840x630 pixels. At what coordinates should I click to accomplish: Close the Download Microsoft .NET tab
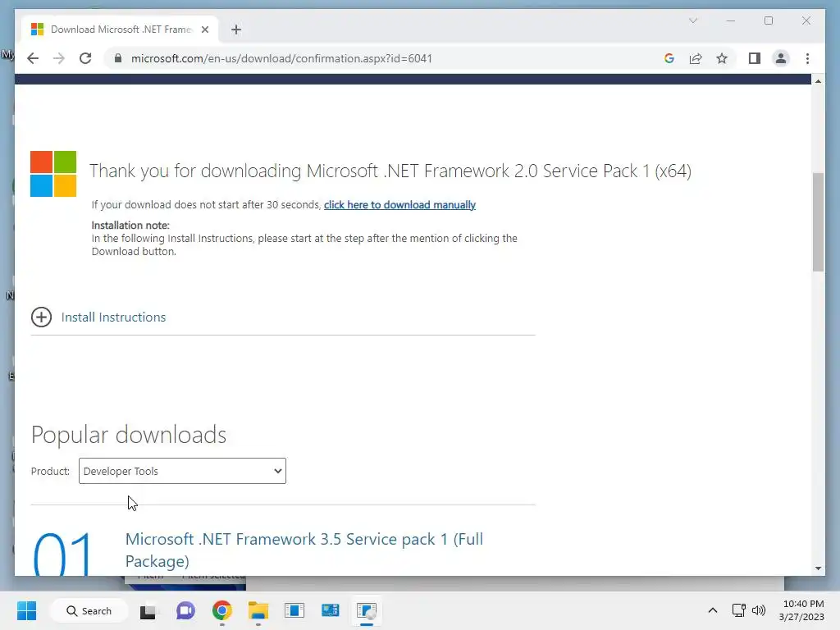[204, 30]
